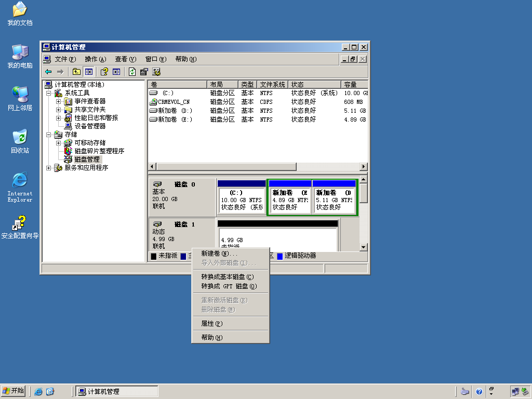Click the black 未指派 legend swatch
The image size is (532, 399).
tap(154, 256)
